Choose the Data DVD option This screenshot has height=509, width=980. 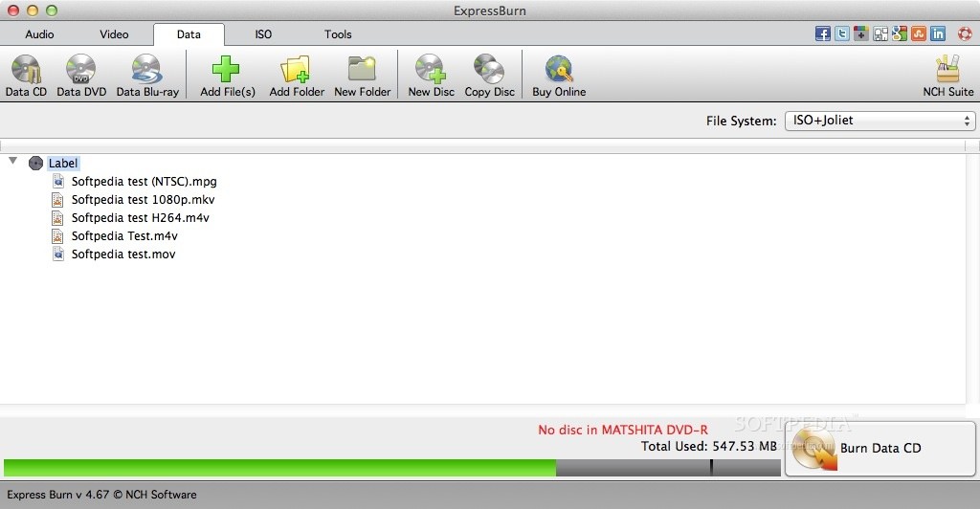81,76
